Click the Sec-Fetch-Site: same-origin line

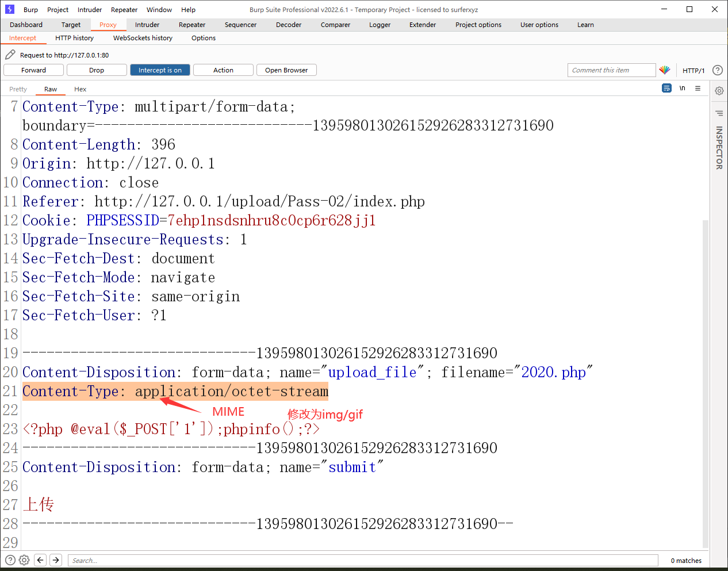pyautogui.click(x=131, y=296)
